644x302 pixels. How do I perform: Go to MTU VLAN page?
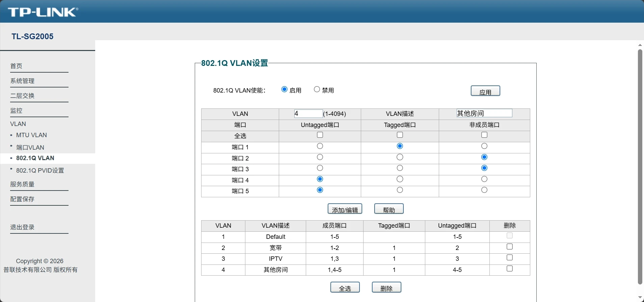[31, 135]
